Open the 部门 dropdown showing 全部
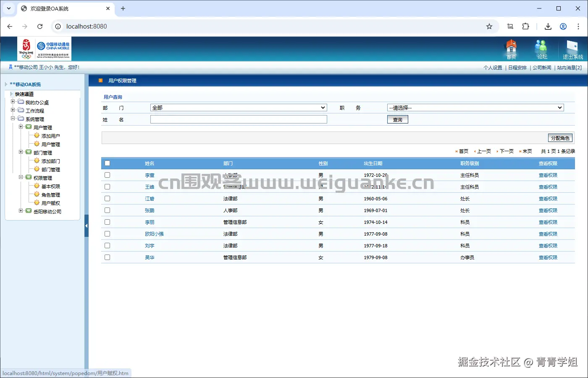Screen dimensions: 588x378 pyautogui.click(x=239, y=108)
